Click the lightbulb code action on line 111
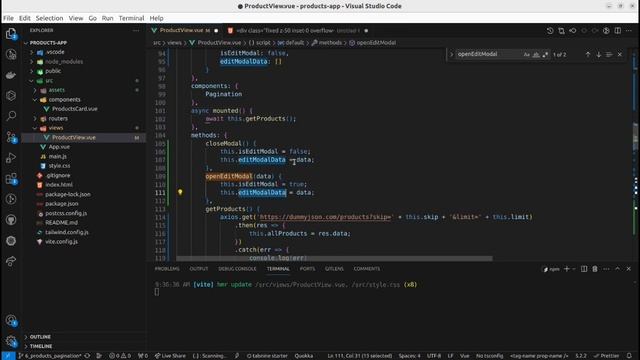This screenshot has width=640, height=360. pos(180,192)
